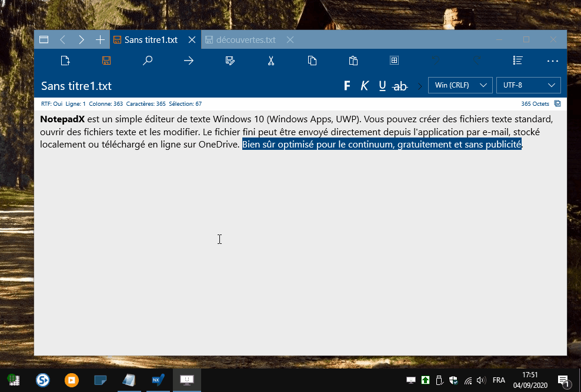Image resolution: width=581 pixels, height=392 pixels.
Task: Open the more options ellipsis menu
Action: point(552,61)
